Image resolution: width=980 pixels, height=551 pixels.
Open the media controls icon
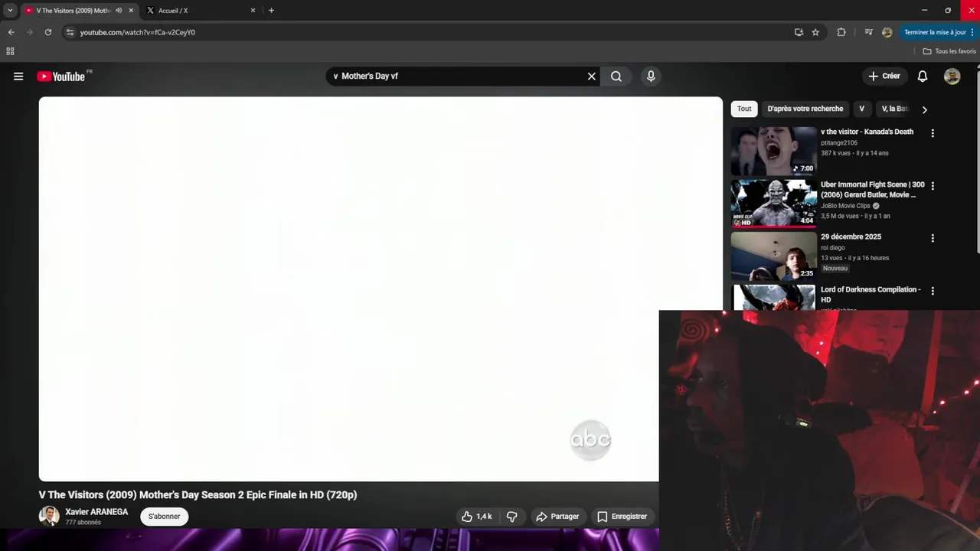868,32
